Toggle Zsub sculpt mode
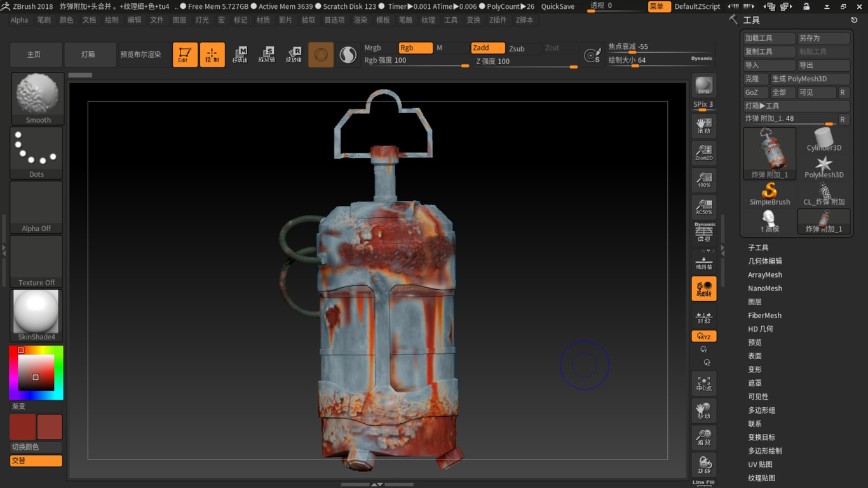 point(524,48)
